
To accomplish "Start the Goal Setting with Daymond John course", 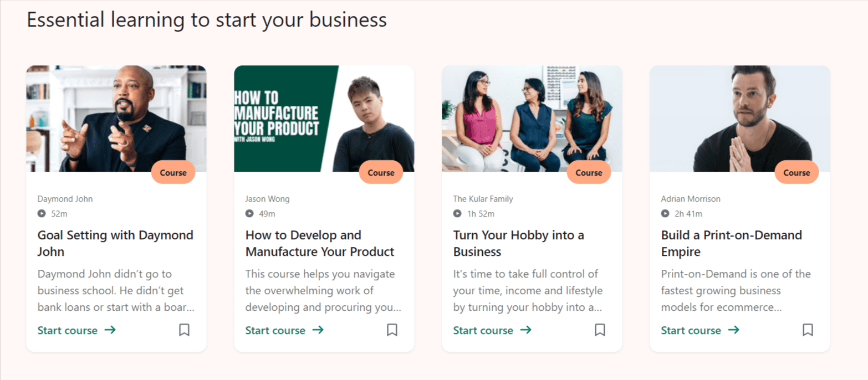I will (67, 330).
